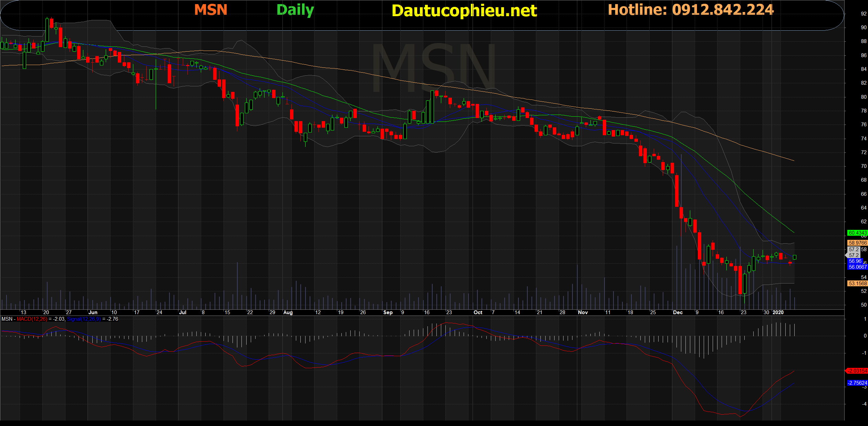Click the Dec label on date axis
Image resolution: width=868 pixels, height=426 pixels.
[678, 312]
